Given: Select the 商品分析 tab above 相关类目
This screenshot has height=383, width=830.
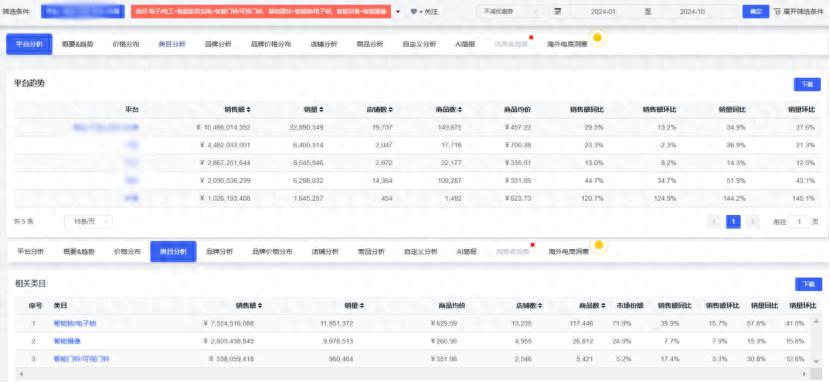Looking at the screenshot, I should [371, 252].
